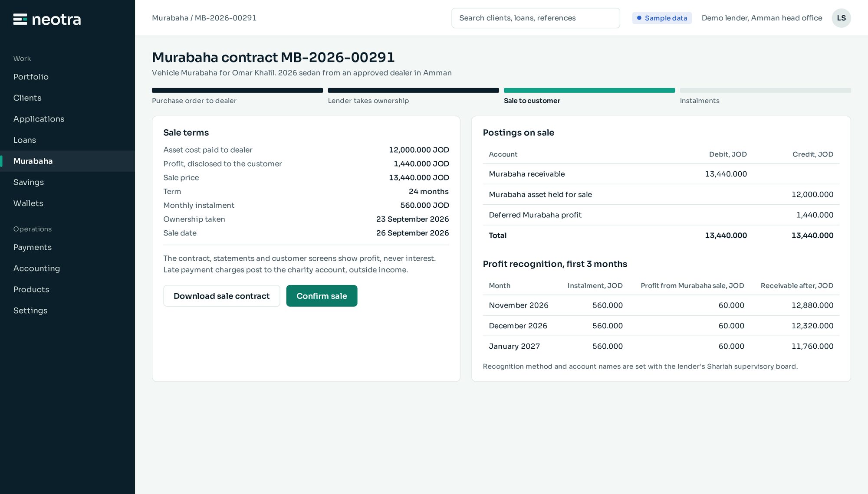Click the neotra logo icon
868x494 pixels.
pyautogui.click(x=20, y=19)
